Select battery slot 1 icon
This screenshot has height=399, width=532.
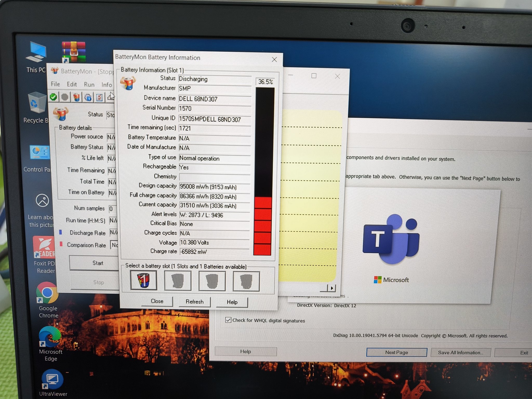tap(143, 280)
